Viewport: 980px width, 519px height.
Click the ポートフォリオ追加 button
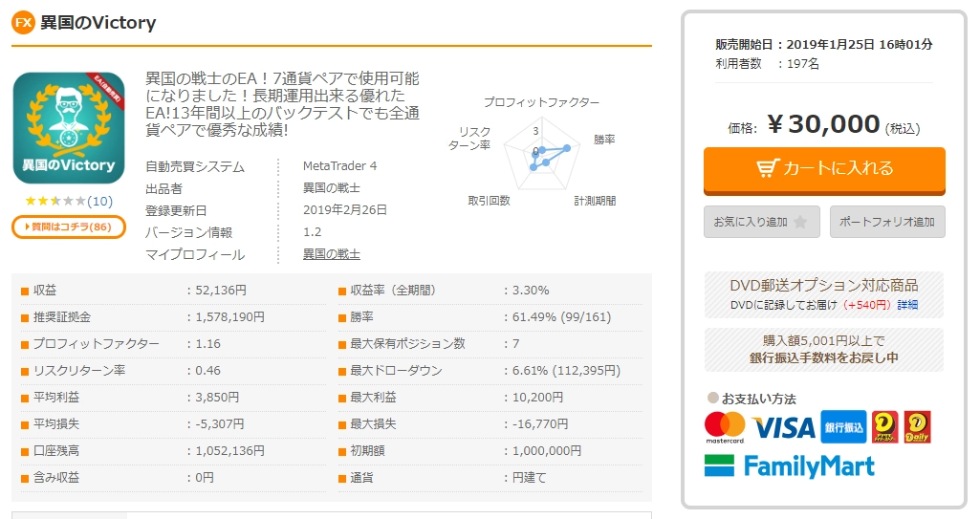pyautogui.click(x=886, y=222)
